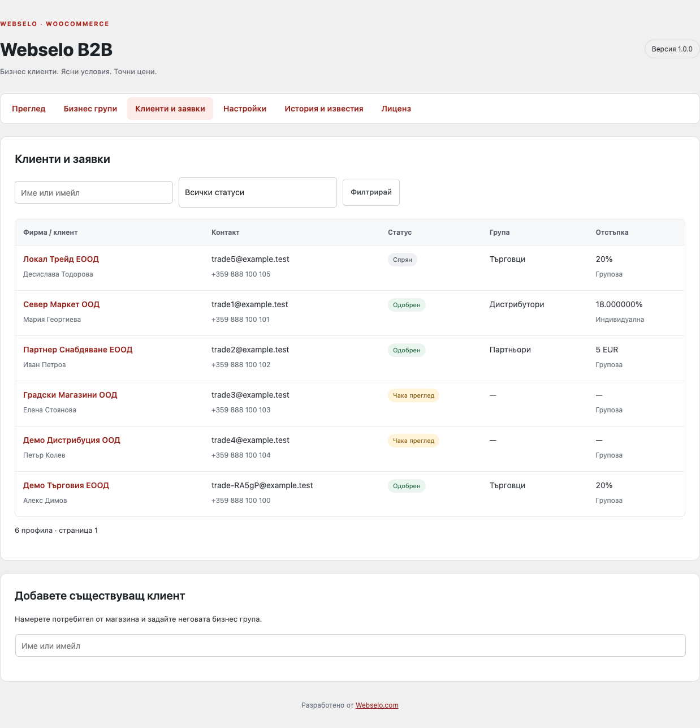Click contact name Мария Георгиева
Image resolution: width=700 pixels, height=728 pixels.
pyautogui.click(x=52, y=320)
